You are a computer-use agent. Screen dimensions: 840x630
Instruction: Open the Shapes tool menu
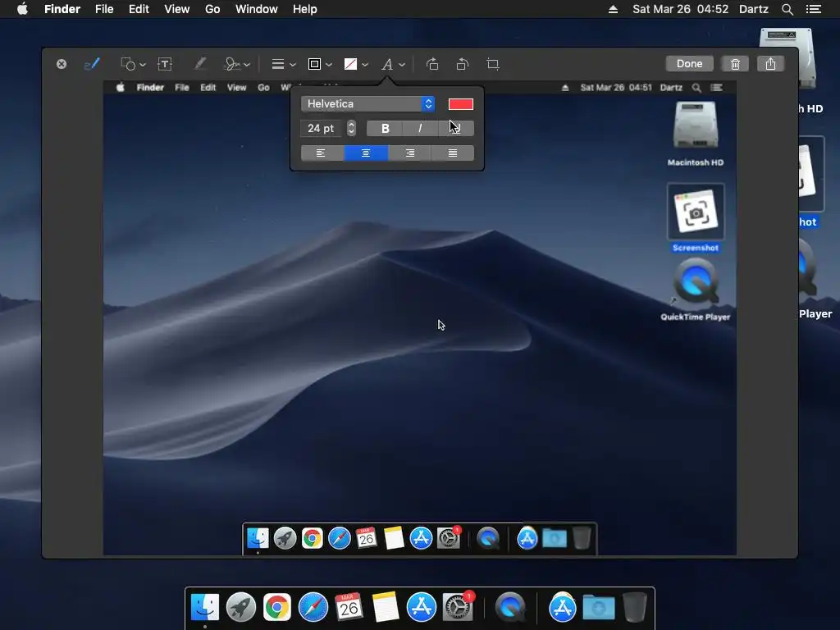[x=133, y=64]
